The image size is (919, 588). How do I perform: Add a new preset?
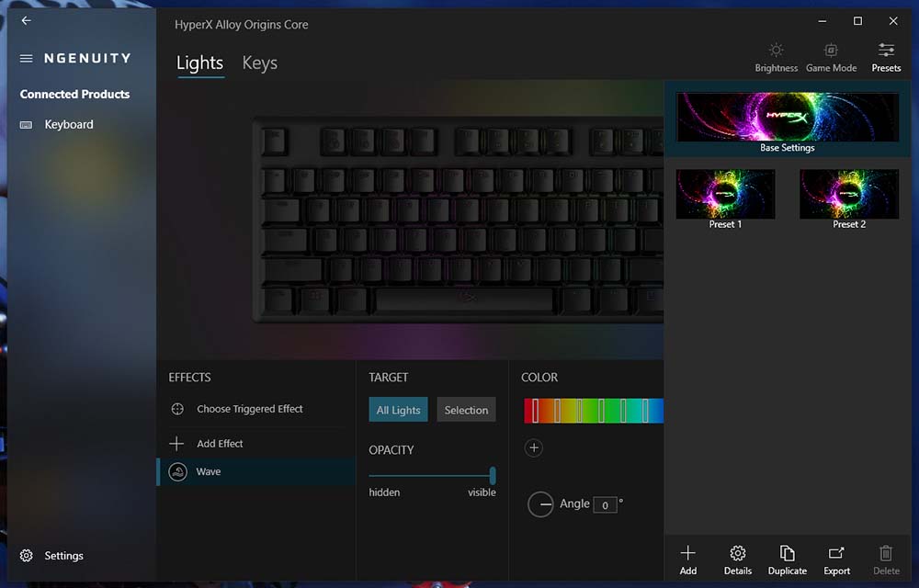688,560
